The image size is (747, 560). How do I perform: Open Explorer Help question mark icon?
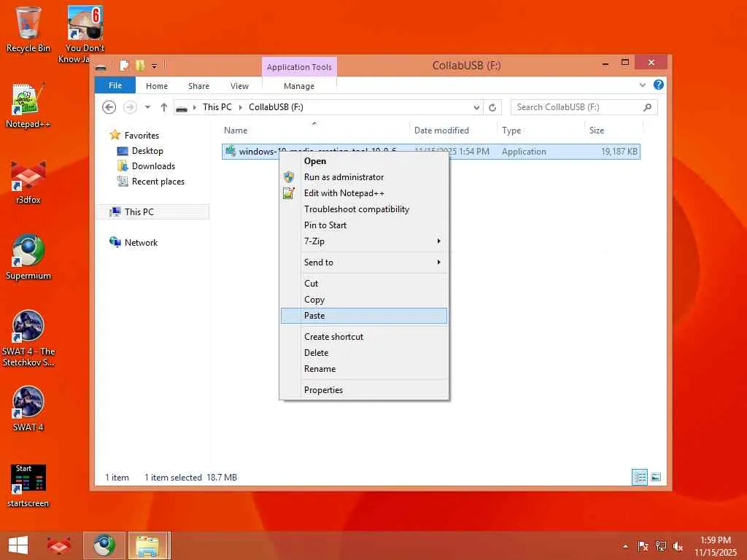[x=659, y=85]
